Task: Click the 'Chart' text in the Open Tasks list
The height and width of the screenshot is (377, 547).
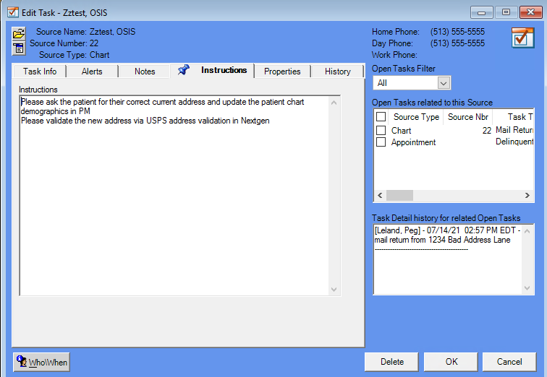Action: 401,130
